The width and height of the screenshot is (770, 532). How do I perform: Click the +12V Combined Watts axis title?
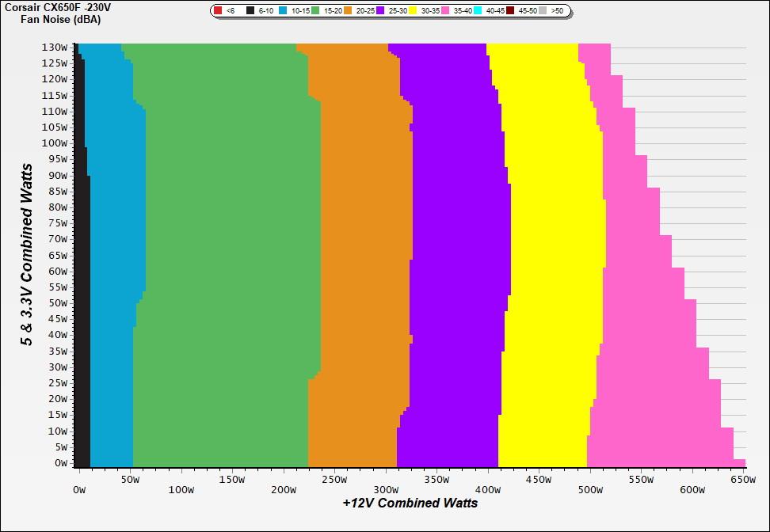click(x=410, y=503)
